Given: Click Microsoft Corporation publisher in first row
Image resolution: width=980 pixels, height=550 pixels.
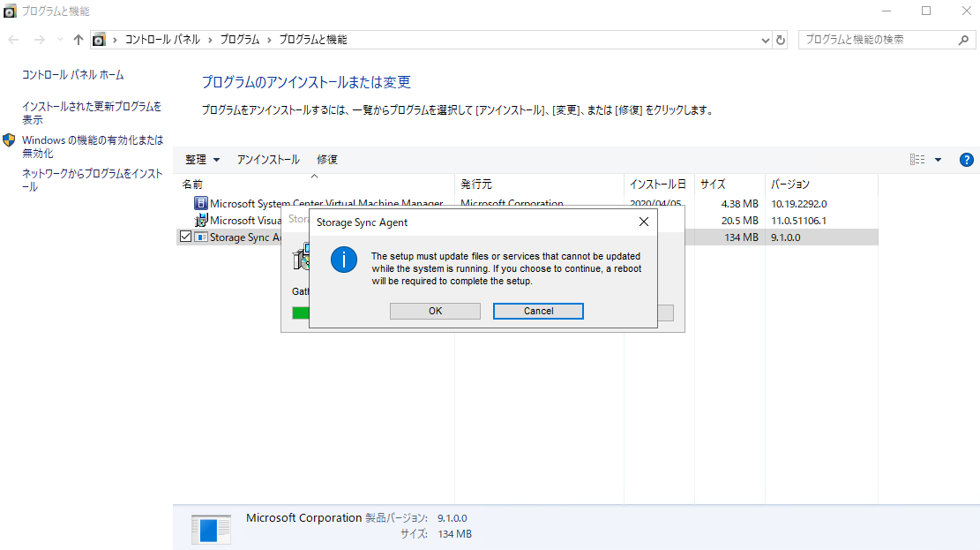Looking at the screenshot, I should (x=512, y=203).
